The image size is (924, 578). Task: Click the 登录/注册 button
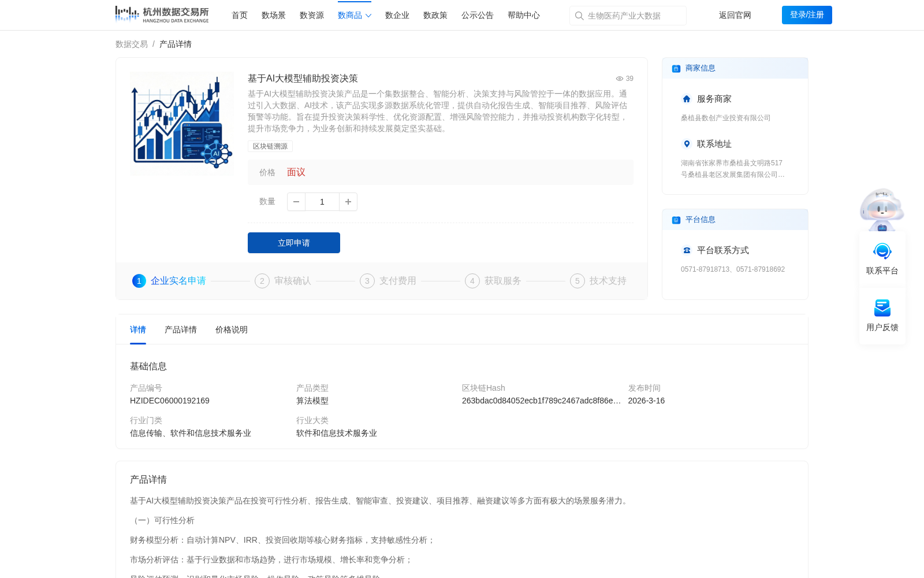(807, 15)
